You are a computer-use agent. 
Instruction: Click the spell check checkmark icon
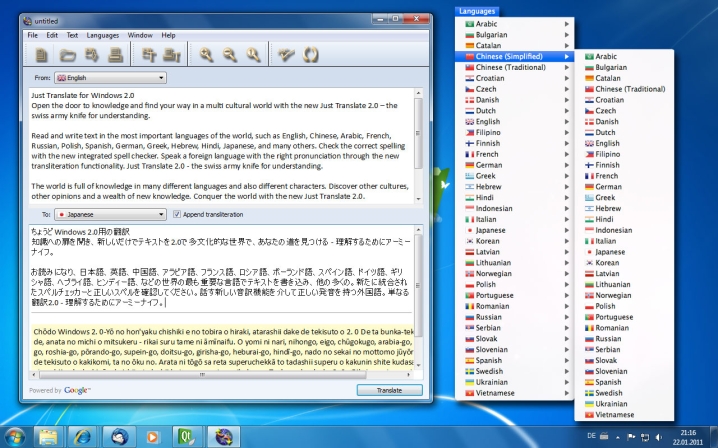click(285, 54)
